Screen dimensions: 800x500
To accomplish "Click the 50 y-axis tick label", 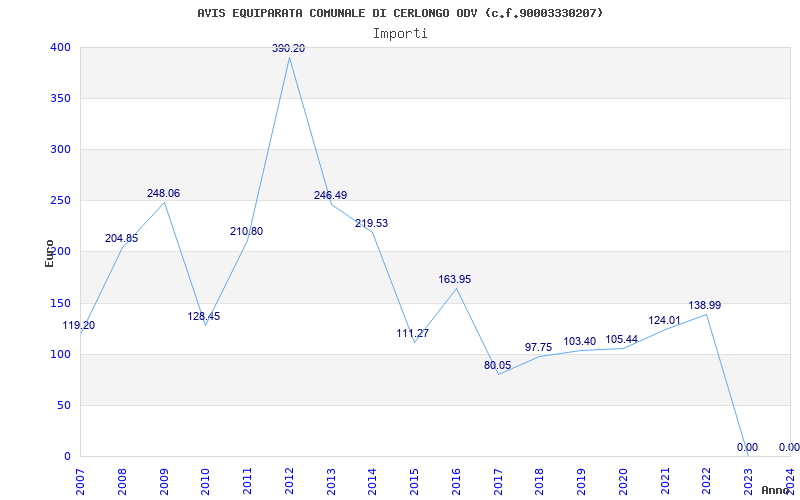I will [x=63, y=406].
